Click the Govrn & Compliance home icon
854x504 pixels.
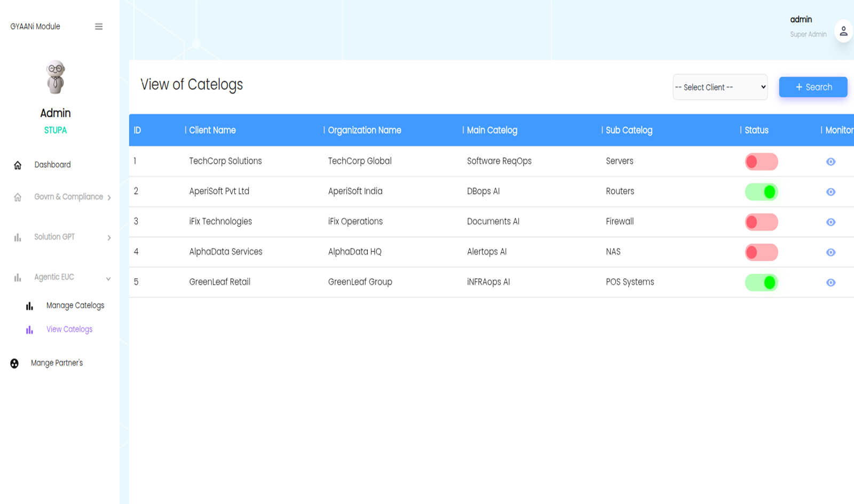point(17,197)
